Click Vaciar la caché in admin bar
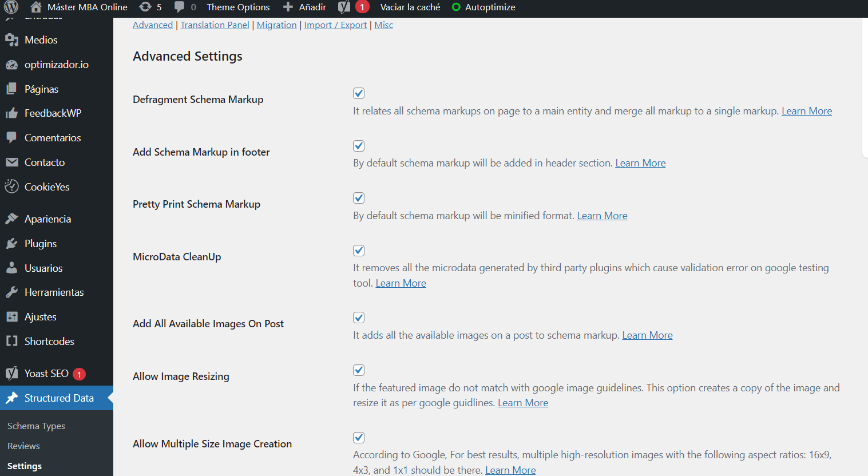The width and height of the screenshot is (868, 476). pos(410,7)
